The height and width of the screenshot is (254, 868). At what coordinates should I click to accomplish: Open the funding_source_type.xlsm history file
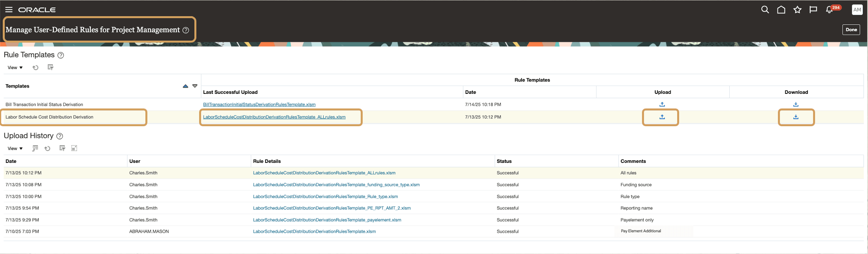[x=336, y=185]
